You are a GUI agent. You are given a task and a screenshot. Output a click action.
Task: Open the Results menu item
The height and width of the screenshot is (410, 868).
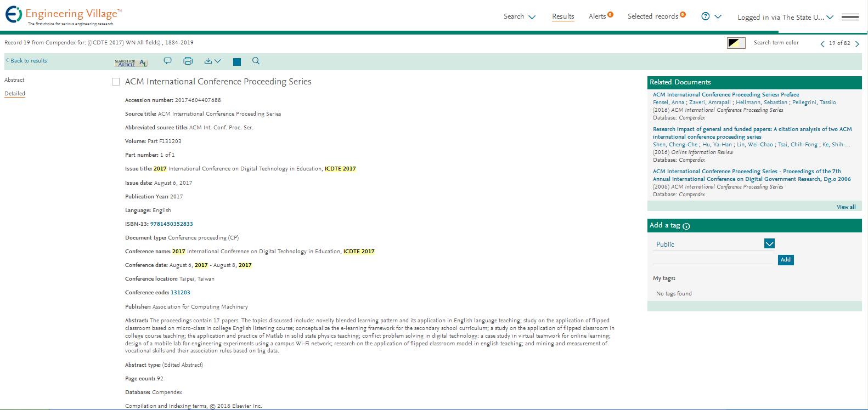point(563,16)
